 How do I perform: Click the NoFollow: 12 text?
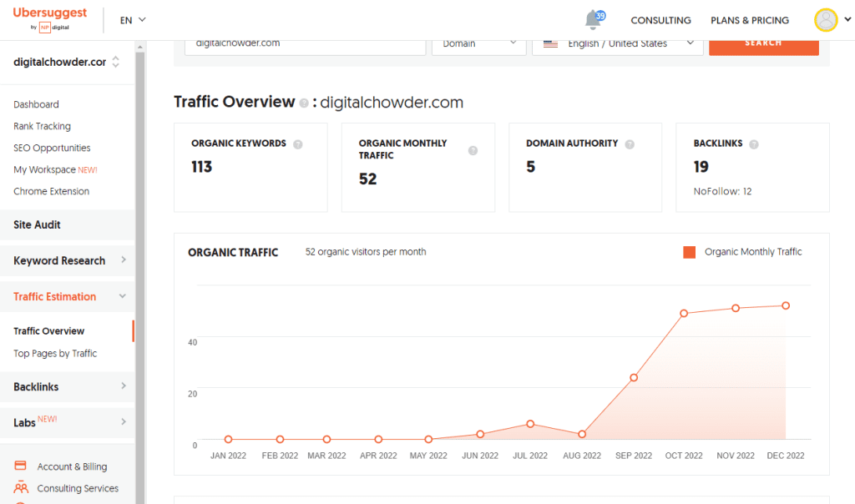pos(722,191)
